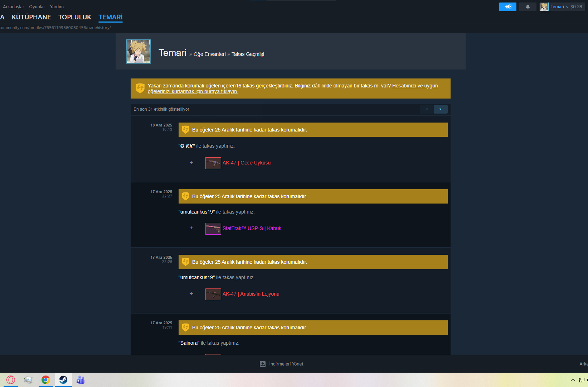Click shield icon on 17 Ara 22:27 trade
Viewport: 588px width, 387px height.
(x=185, y=196)
